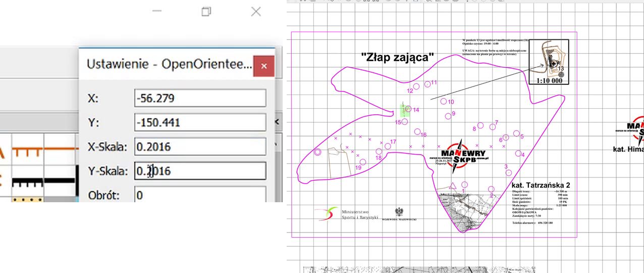644x273 pixels.
Task: Click the X coordinate field showing -56.279
Action: (200, 98)
